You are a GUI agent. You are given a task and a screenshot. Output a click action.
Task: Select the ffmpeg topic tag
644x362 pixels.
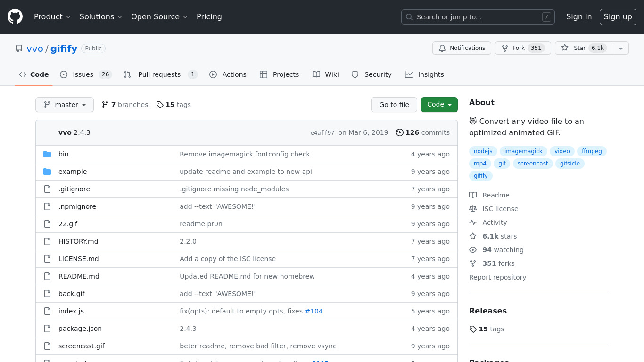(x=592, y=151)
